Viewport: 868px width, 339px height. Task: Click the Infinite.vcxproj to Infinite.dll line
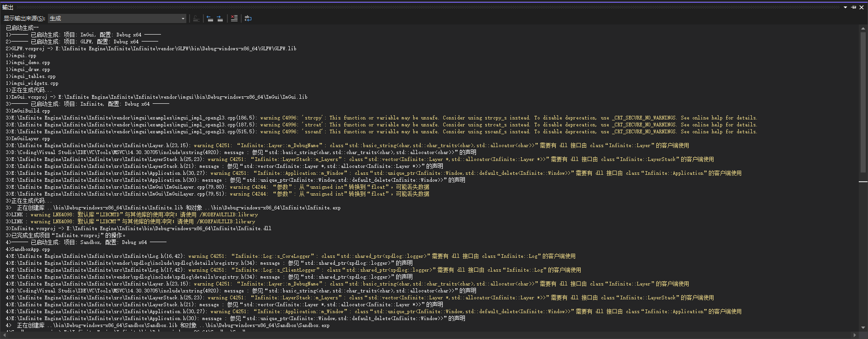click(139, 228)
